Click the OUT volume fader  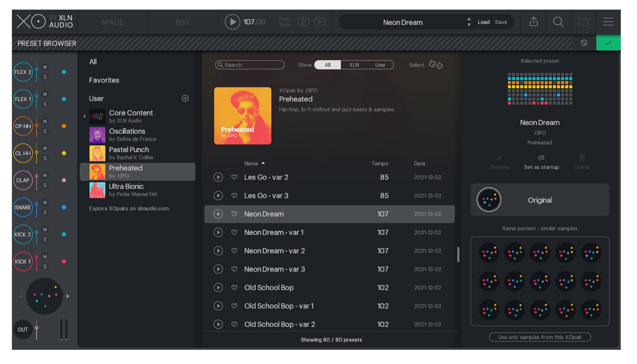pyautogui.click(x=37, y=328)
